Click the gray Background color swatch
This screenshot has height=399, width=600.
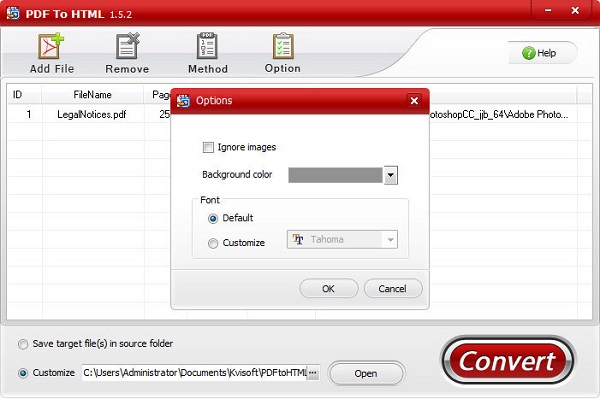[335, 175]
